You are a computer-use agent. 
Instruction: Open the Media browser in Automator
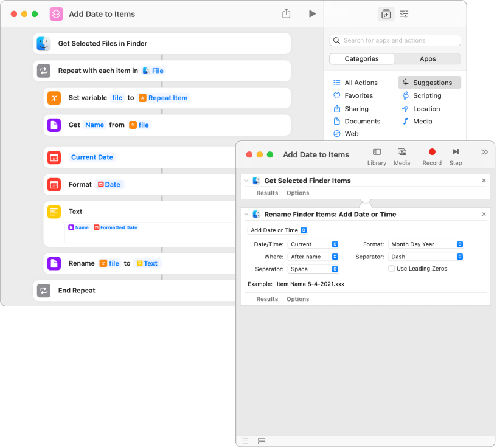pos(401,156)
